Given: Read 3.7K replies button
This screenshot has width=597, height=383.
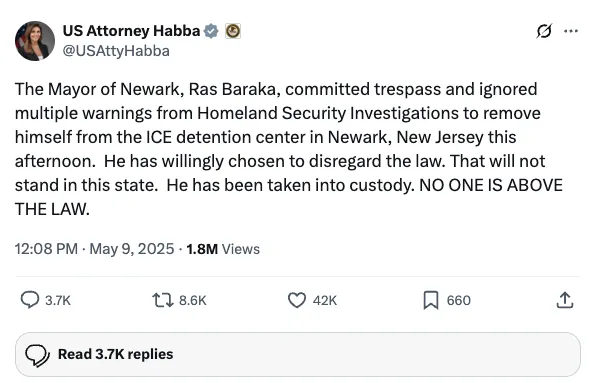Looking at the screenshot, I should [298, 354].
